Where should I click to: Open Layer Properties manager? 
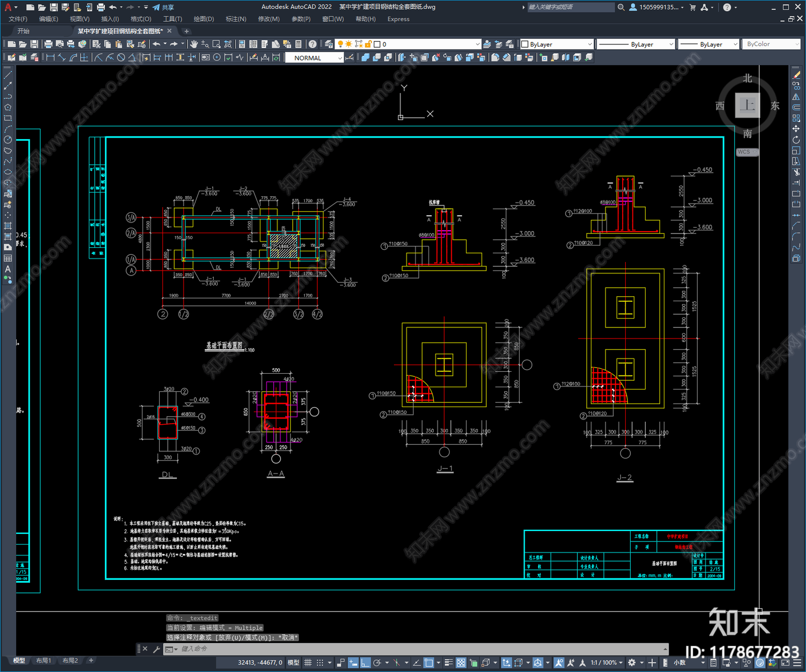(329, 44)
